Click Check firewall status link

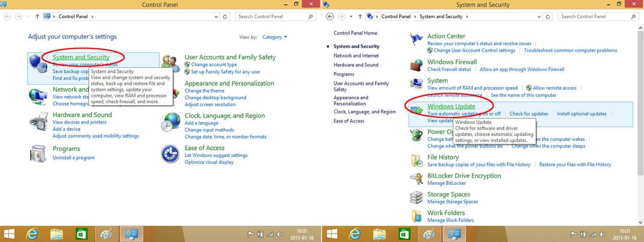(449, 70)
